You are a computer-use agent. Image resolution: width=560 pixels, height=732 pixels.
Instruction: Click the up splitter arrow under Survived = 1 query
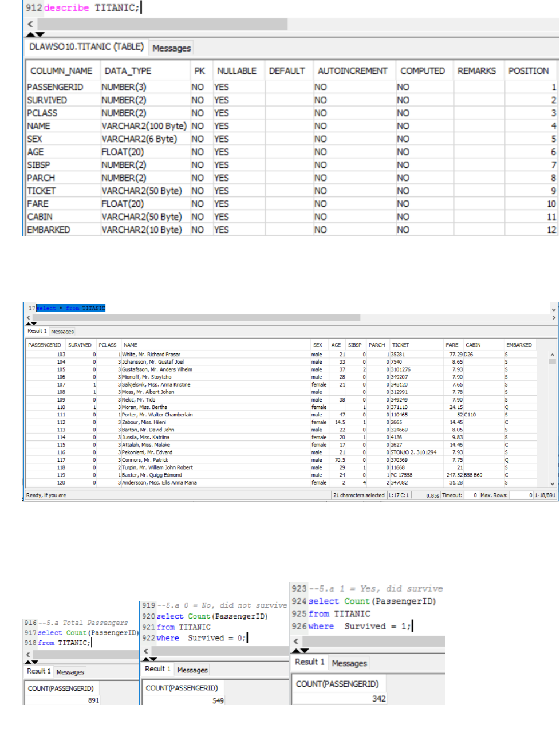point(295,651)
